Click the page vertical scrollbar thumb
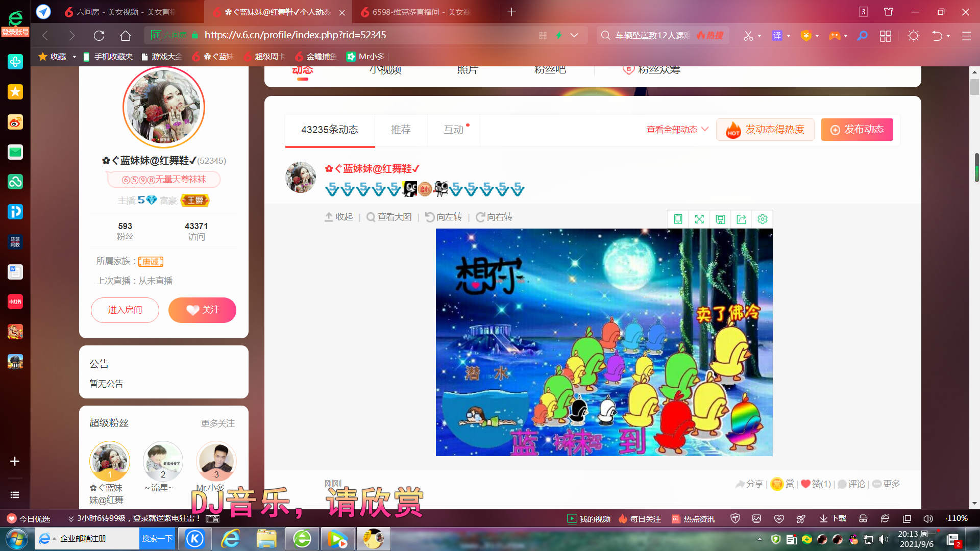980x551 pixels. 974,87
